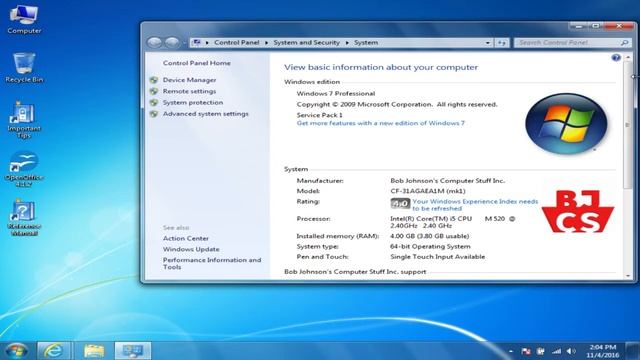This screenshot has height=360, width=640.
Task: Click the taskbar clock showing 2:04 PM
Action: 602,351
